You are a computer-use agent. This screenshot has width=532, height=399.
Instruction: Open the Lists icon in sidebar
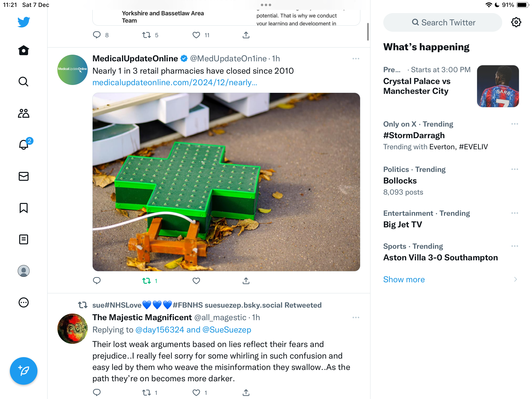(x=24, y=239)
